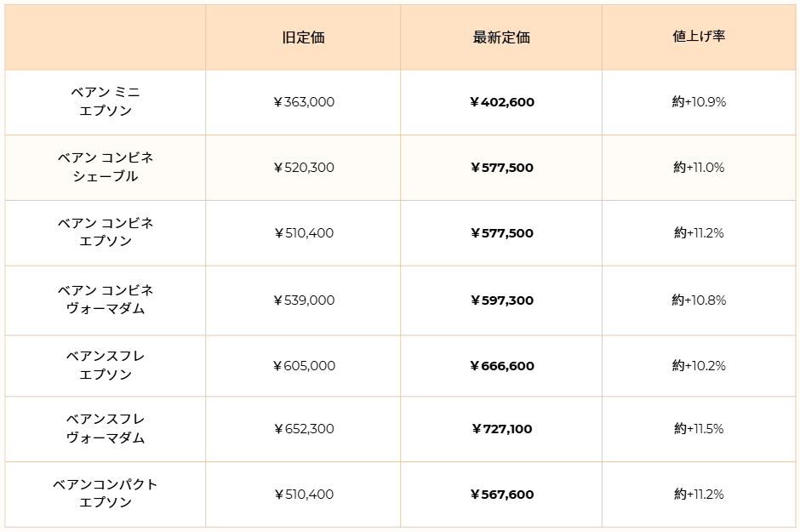Select the ベアンスフレ エプソン row label

[x=106, y=365]
